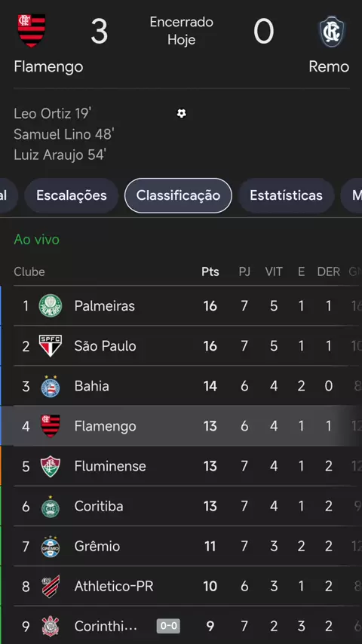Image resolution: width=362 pixels, height=644 pixels.
Task: Tap the Bahia club crest
Action: 51,386
